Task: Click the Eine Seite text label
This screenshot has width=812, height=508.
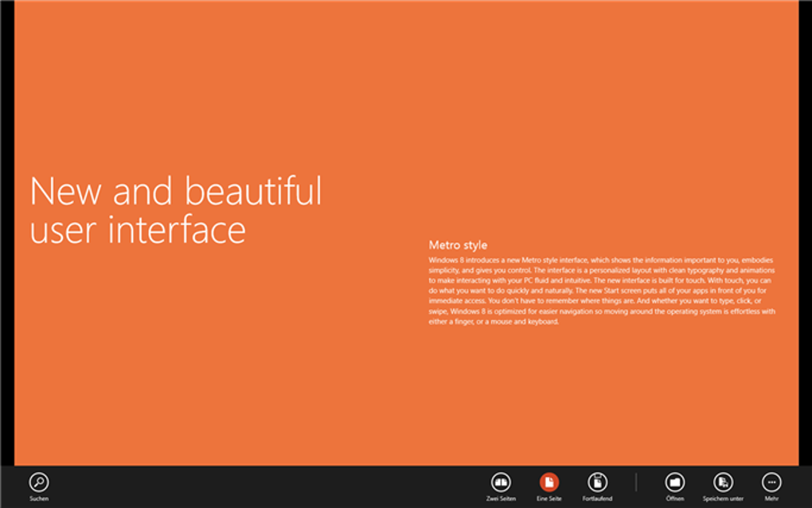Action: (549, 498)
